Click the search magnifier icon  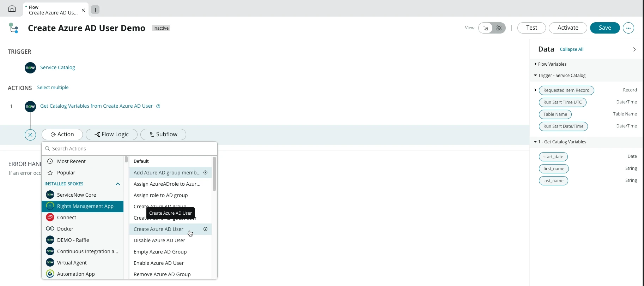(48, 149)
